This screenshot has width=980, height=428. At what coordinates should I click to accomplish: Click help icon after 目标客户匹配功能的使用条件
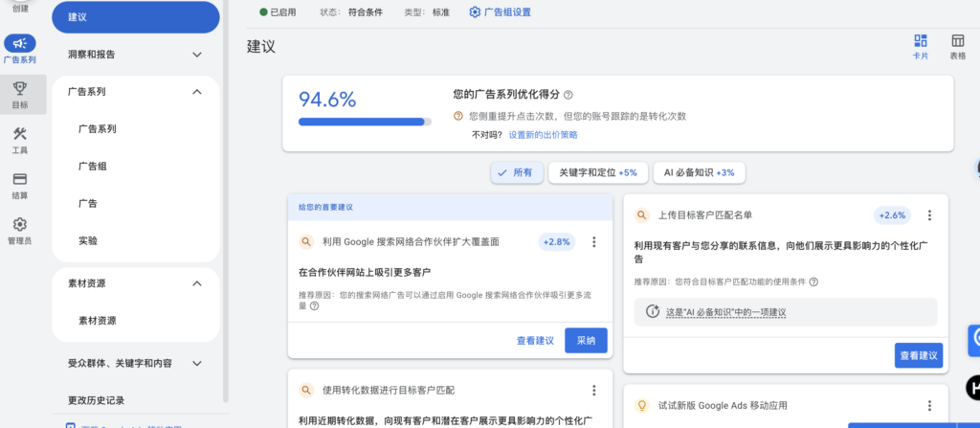[813, 282]
